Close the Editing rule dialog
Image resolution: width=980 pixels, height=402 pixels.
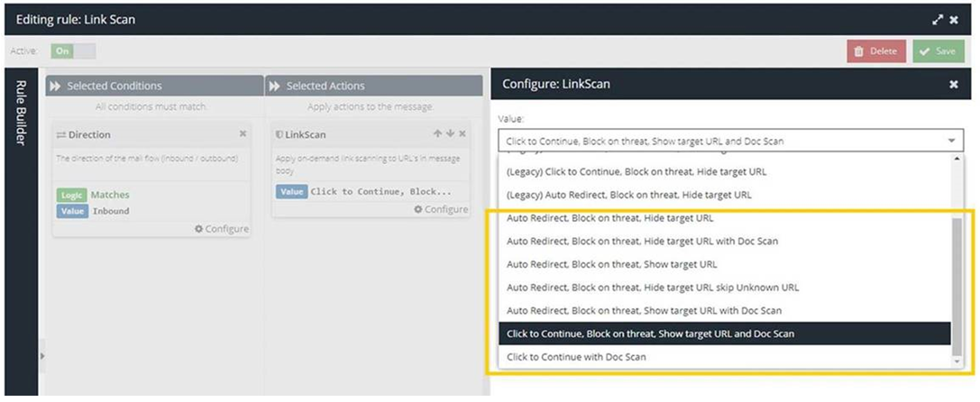click(954, 20)
